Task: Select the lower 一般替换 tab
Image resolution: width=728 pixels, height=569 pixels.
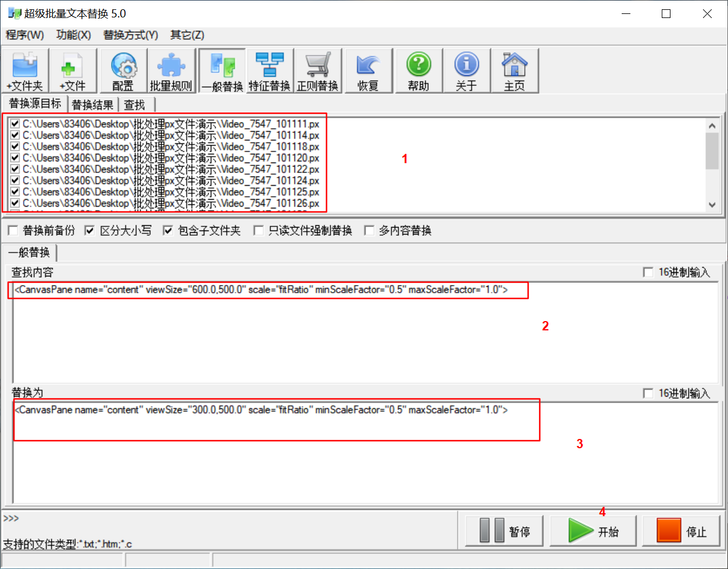Action: coord(30,254)
